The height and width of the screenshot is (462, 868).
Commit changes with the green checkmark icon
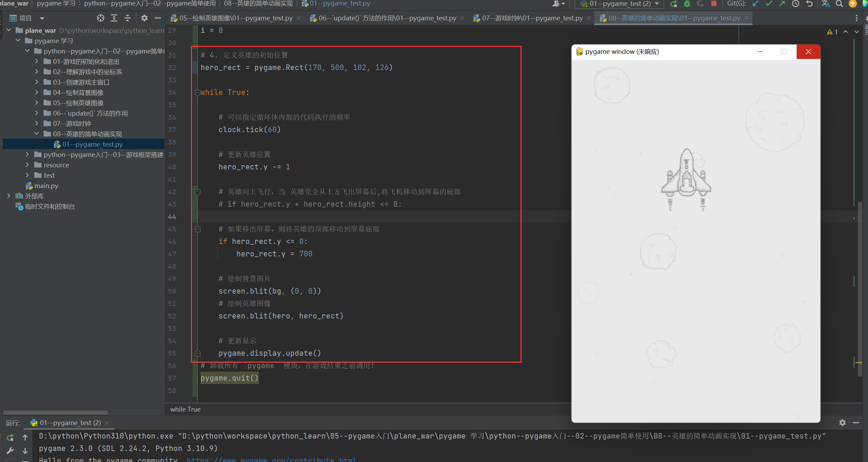769,4
